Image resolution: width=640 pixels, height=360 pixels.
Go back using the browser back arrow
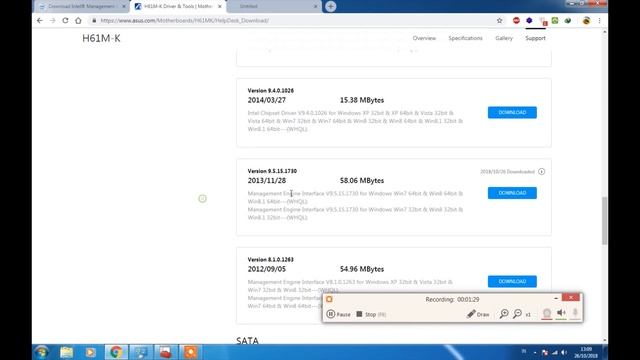point(40,20)
